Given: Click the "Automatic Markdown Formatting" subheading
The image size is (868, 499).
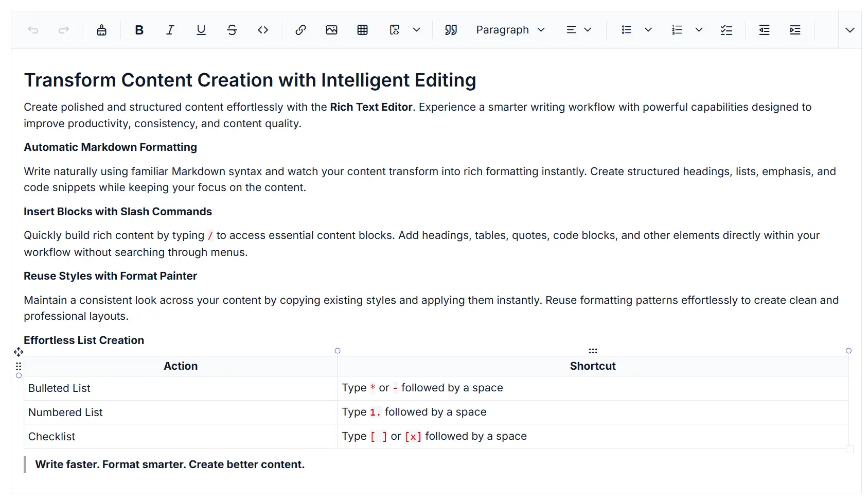Looking at the screenshot, I should click(x=110, y=147).
